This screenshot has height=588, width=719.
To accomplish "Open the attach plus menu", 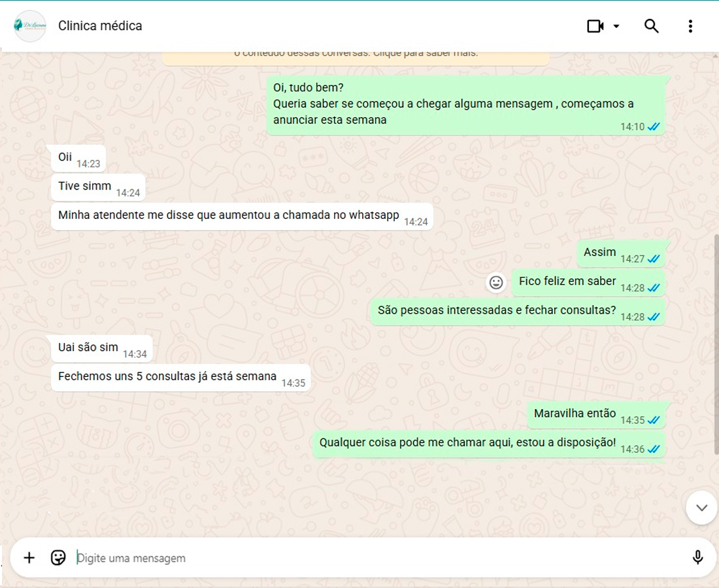I will coord(29,557).
